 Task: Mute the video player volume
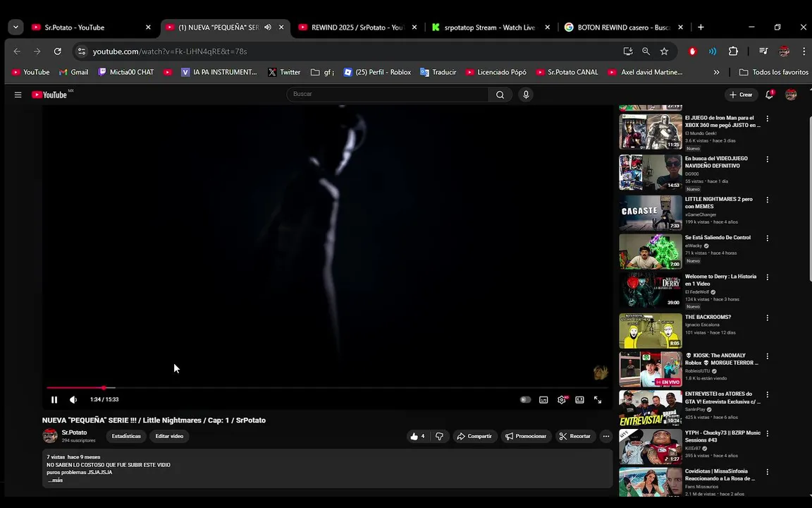[x=73, y=399]
